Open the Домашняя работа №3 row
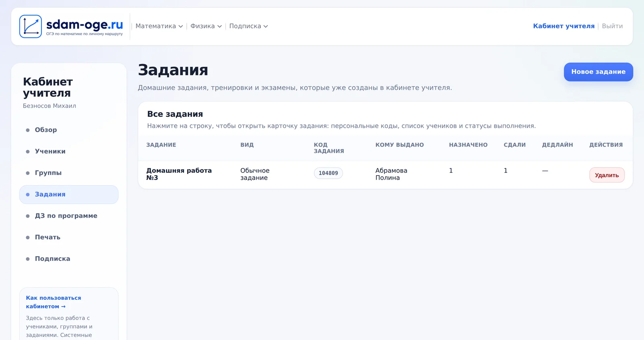 pyautogui.click(x=385, y=174)
